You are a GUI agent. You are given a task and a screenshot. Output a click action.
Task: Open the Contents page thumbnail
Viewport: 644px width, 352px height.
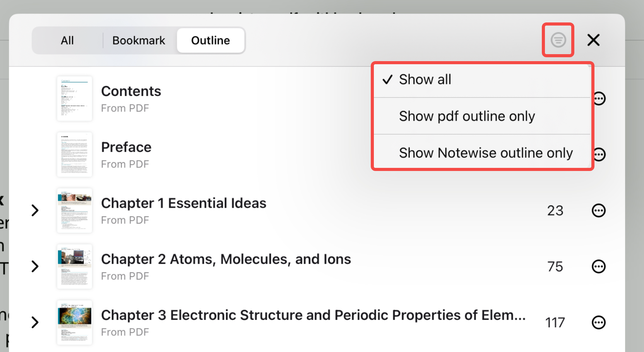pyautogui.click(x=74, y=99)
